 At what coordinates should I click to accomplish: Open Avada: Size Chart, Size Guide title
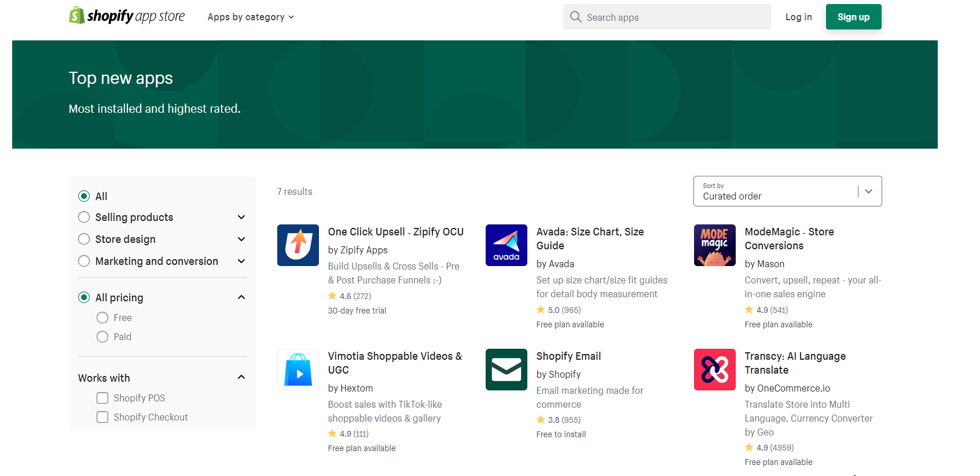[590, 238]
